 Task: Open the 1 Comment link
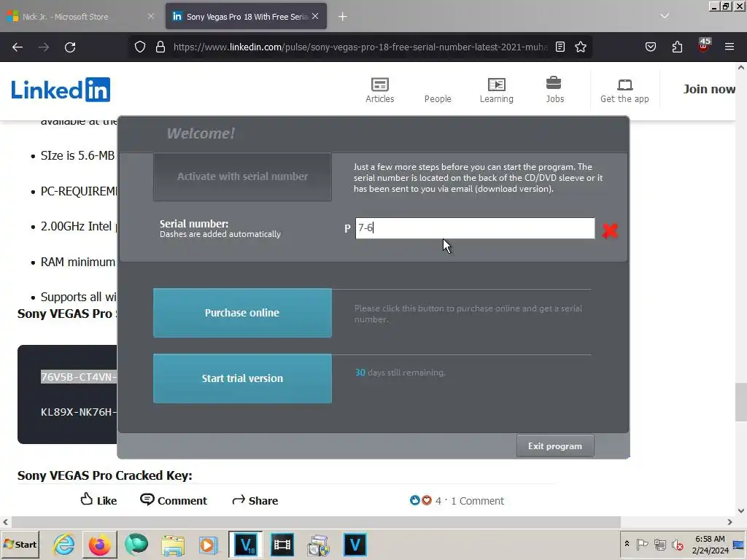pyautogui.click(x=477, y=501)
